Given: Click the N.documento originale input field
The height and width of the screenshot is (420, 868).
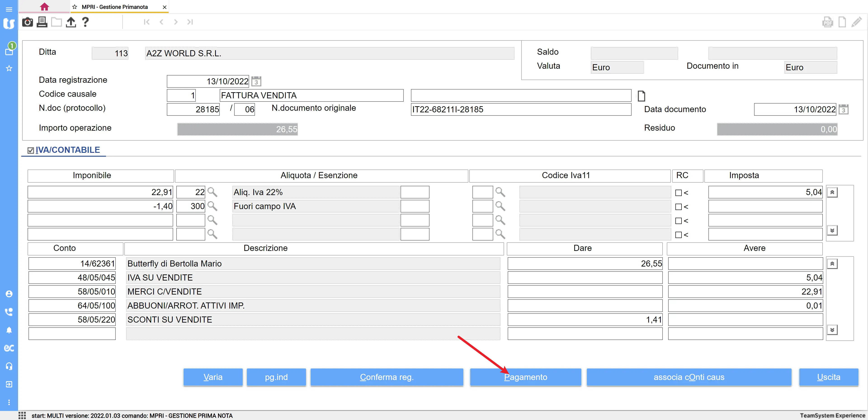Looking at the screenshot, I should pyautogui.click(x=521, y=110).
